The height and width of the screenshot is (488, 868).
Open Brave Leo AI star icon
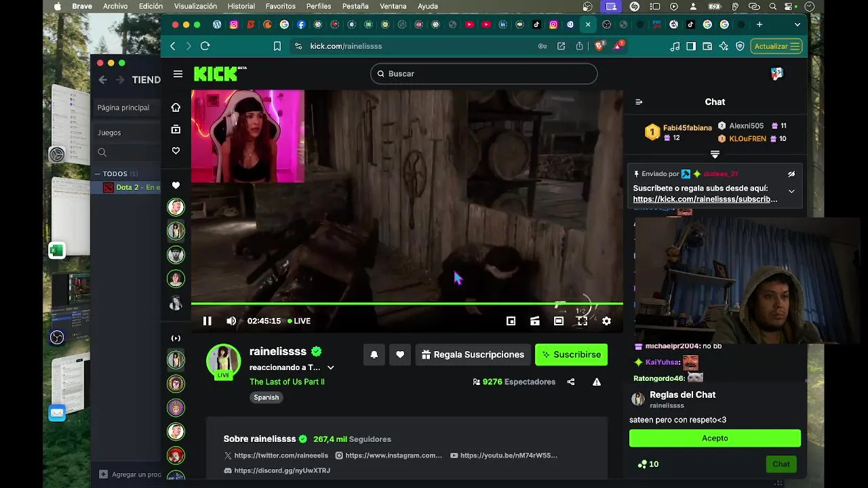coord(724,46)
